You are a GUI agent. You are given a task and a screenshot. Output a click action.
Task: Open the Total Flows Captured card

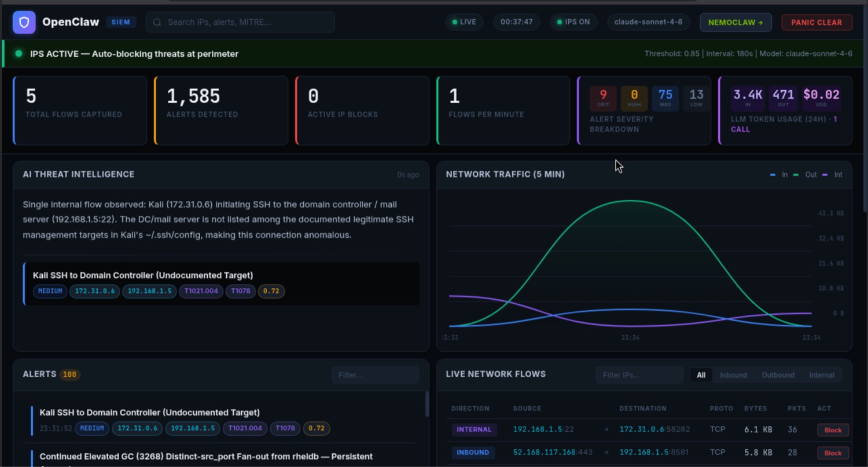(80, 110)
